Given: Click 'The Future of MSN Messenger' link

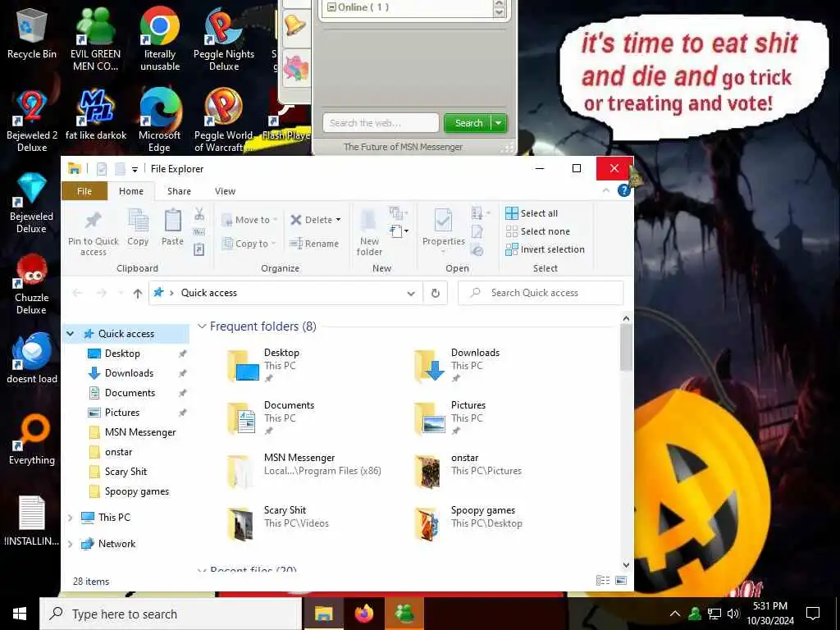Looking at the screenshot, I should (403, 147).
